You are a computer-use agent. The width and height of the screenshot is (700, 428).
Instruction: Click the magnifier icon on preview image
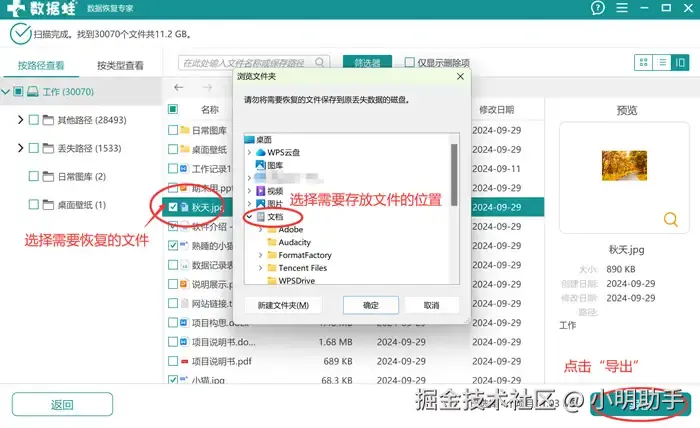coord(671,219)
